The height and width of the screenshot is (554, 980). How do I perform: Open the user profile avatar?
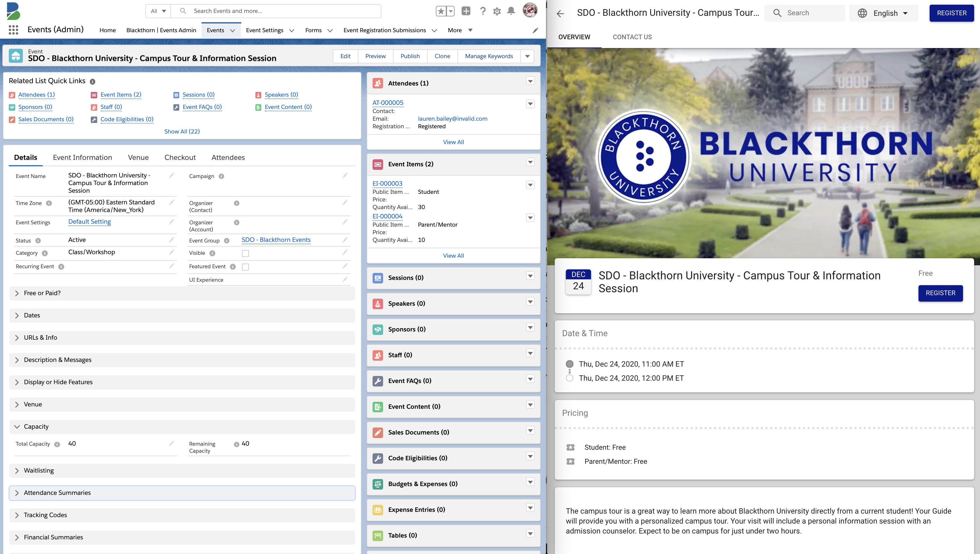(x=530, y=10)
